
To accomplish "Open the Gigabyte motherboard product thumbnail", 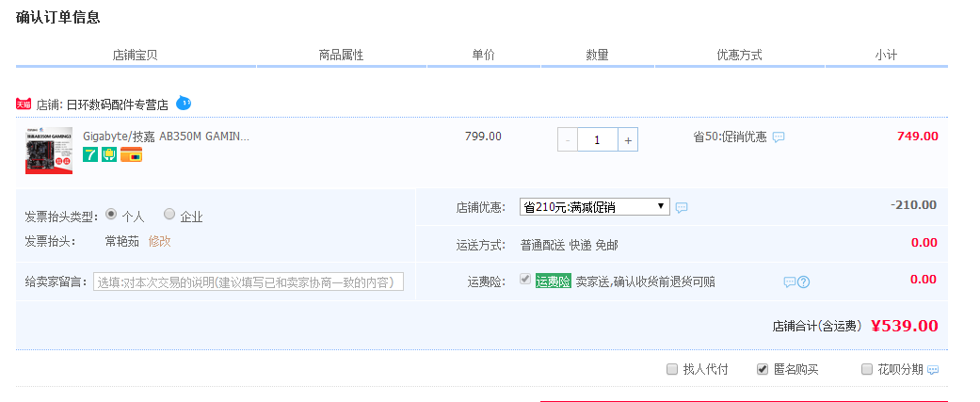I will (x=49, y=151).
